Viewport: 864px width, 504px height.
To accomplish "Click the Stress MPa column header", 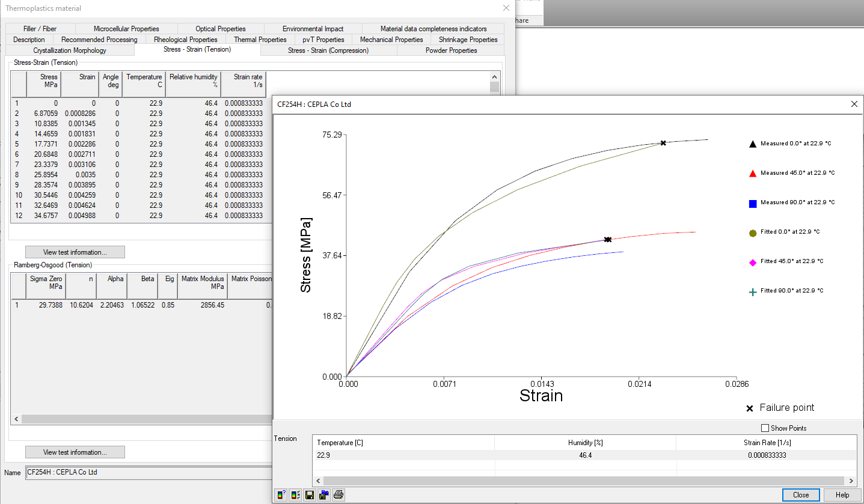I will [44, 85].
